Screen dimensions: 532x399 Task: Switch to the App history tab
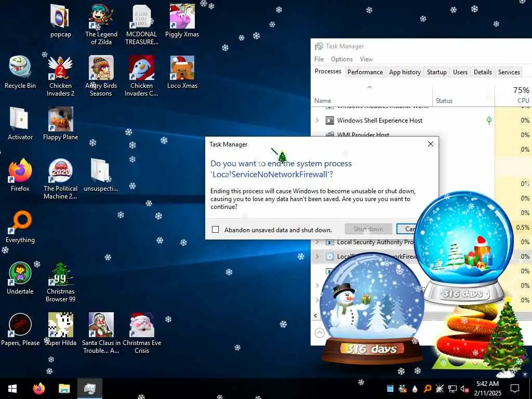(405, 72)
